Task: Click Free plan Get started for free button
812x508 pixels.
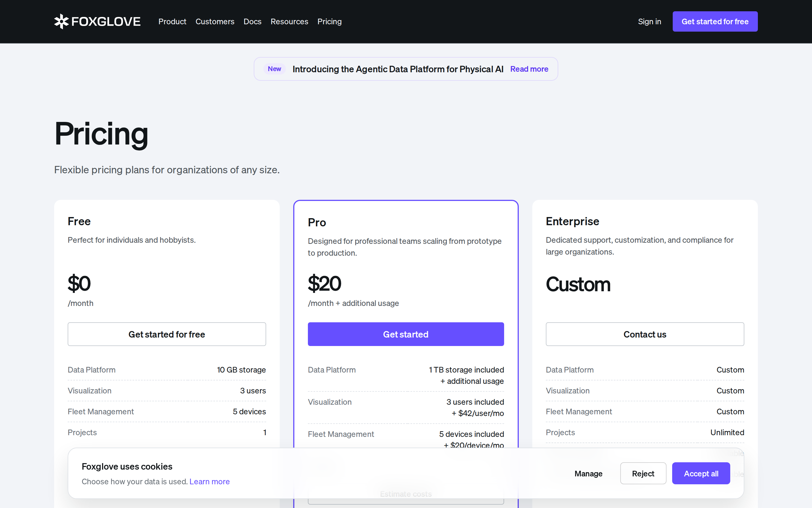Action: [167, 334]
